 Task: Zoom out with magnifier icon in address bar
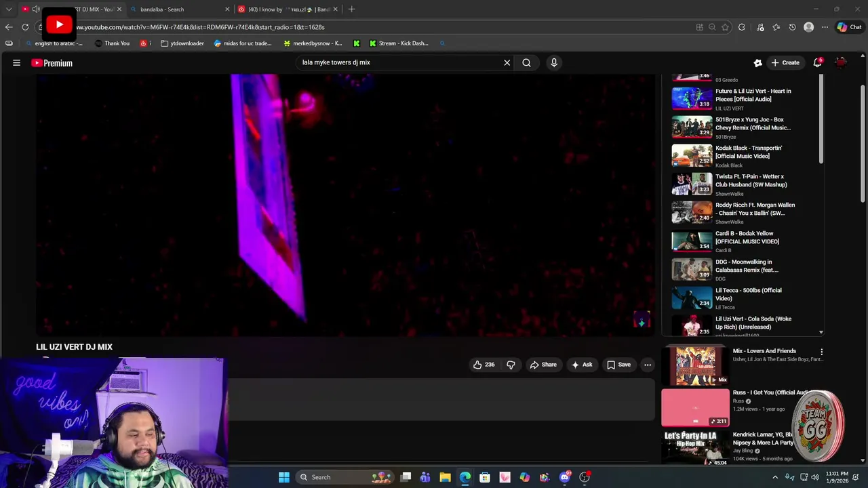tap(712, 27)
